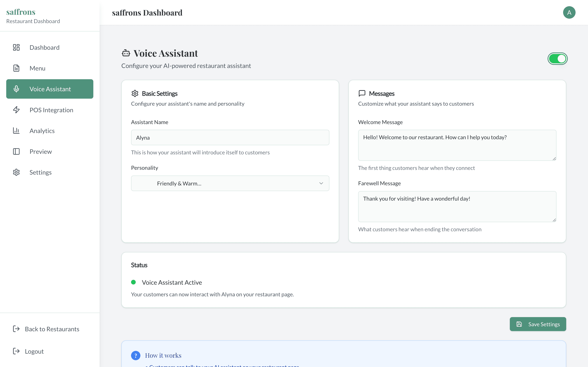This screenshot has height=367, width=588.
Task: Click inside the Welcome Message text area
Action: 457,145
